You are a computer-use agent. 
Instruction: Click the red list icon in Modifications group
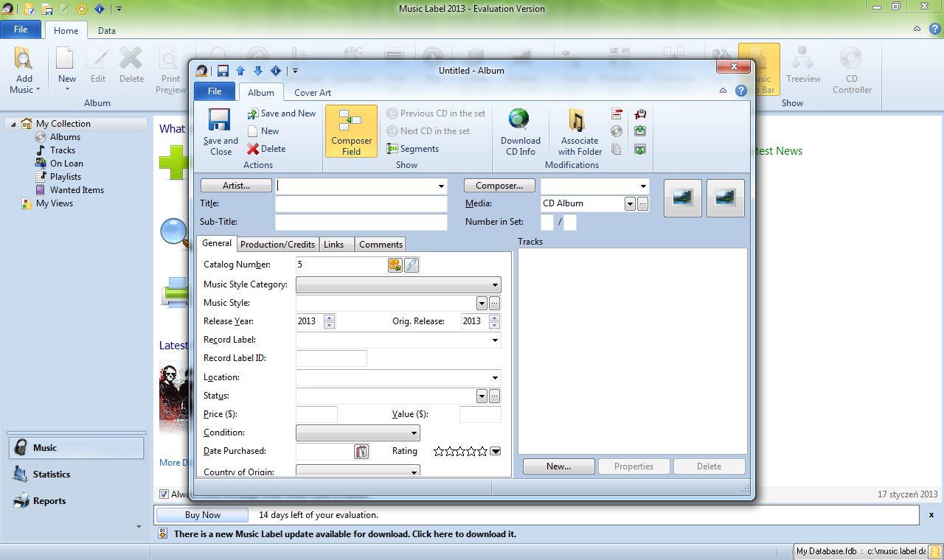coord(617,114)
